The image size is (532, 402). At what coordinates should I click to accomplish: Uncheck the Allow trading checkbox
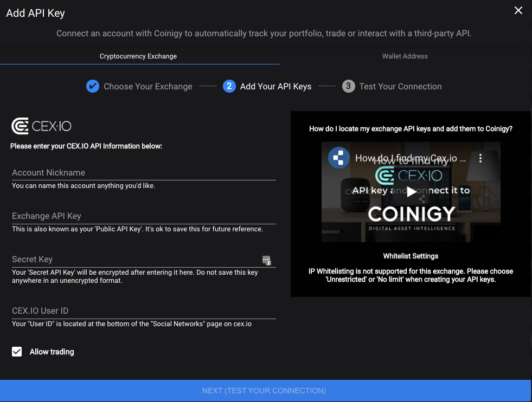tap(17, 352)
